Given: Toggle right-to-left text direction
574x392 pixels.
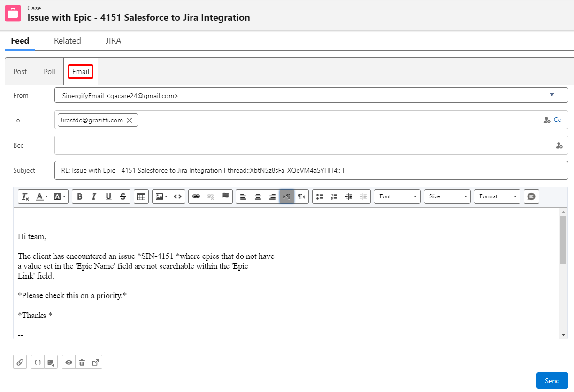Looking at the screenshot, I should 301,196.
